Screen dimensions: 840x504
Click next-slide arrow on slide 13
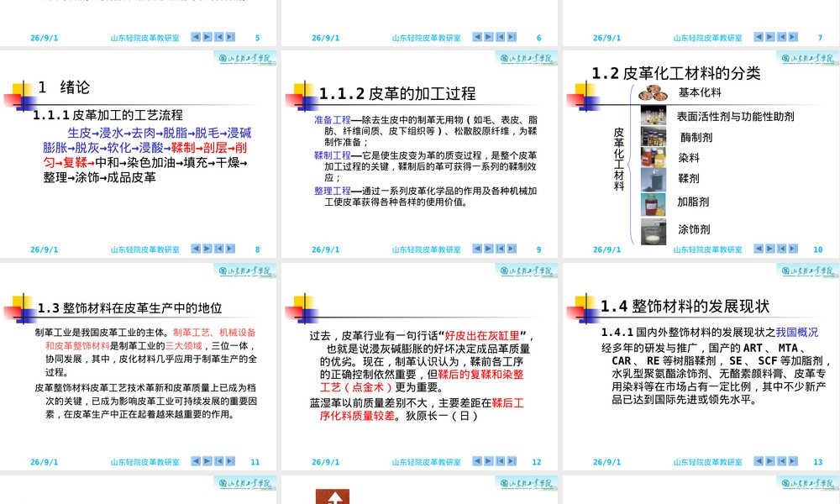point(769,460)
